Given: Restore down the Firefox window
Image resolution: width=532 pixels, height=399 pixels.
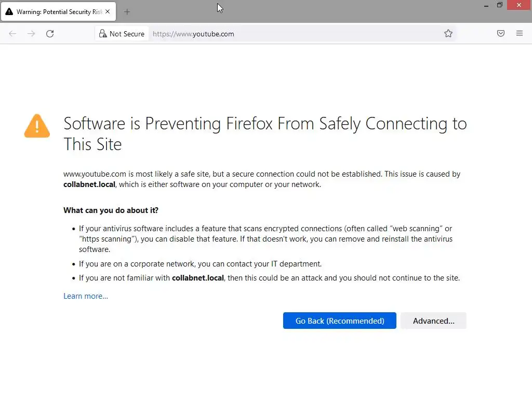Looking at the screenshot, I should (500, 5).
